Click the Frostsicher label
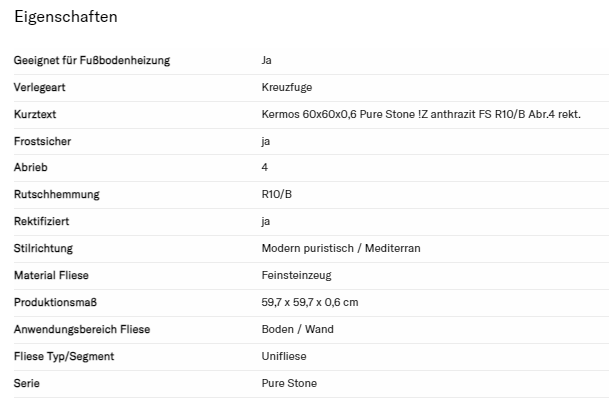The width and height of the screenshot is (609, 411). [x=42, y=142]
